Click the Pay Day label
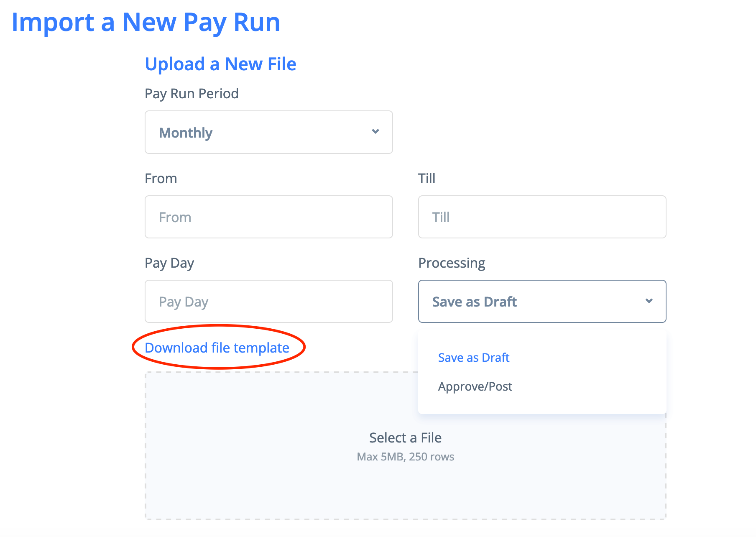The height and width of the screenshot is (537, 756). pos(169,263)
